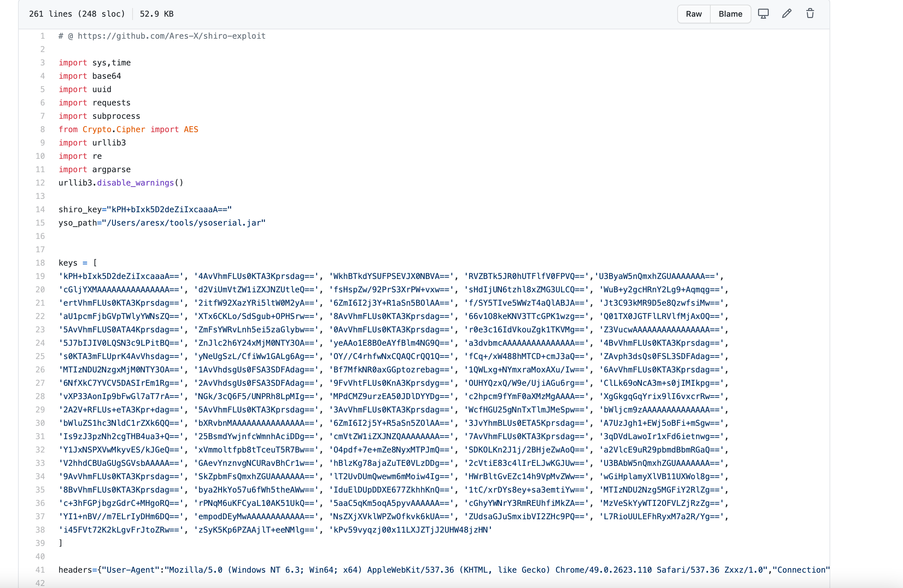The width and height of the screenshot is (903, 588).
Task: Click the shiro_key string value
Action: (x=169, y=209)
